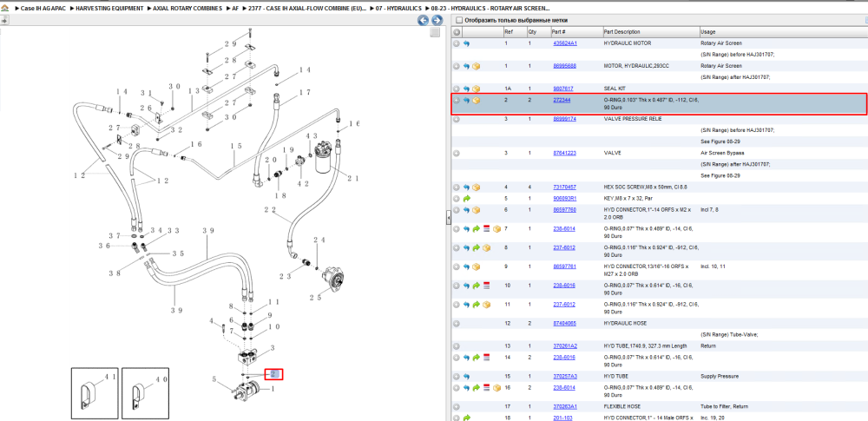Sort by 'Part #' column header

(558, 32)
